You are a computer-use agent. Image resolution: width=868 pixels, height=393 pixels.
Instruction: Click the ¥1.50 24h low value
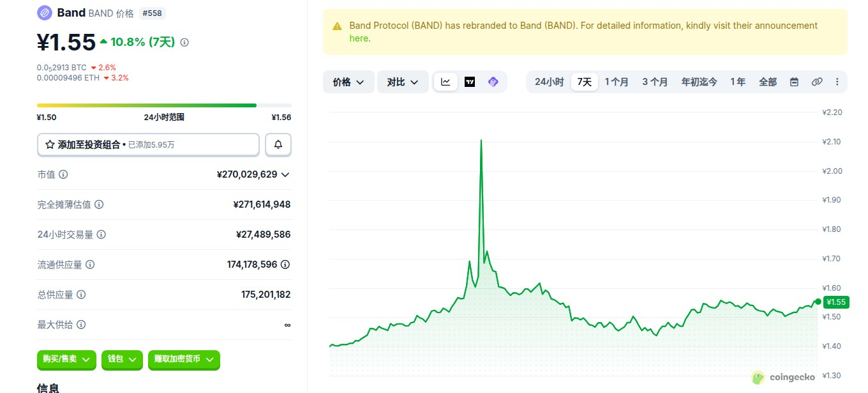(x=47, y=118)
